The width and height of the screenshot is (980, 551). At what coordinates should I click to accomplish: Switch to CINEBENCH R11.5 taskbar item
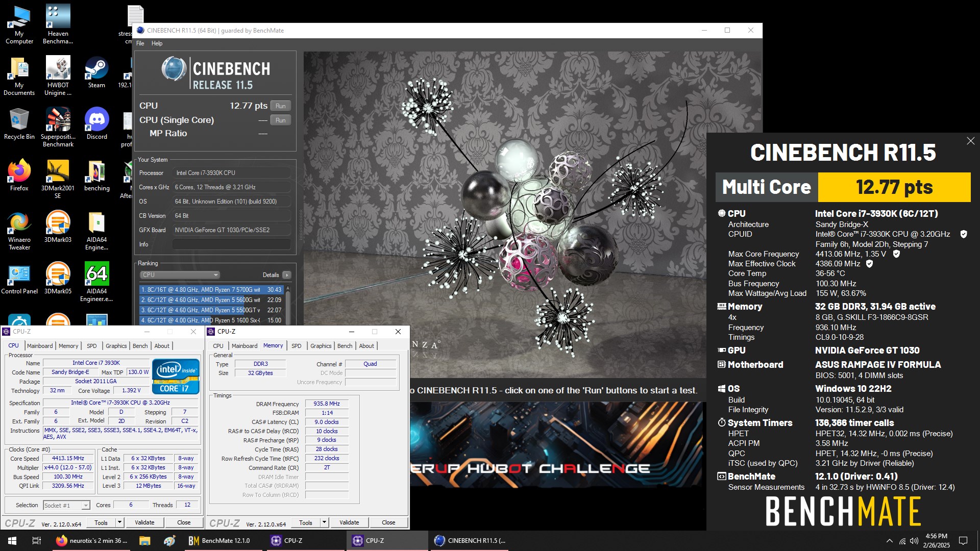470,540
